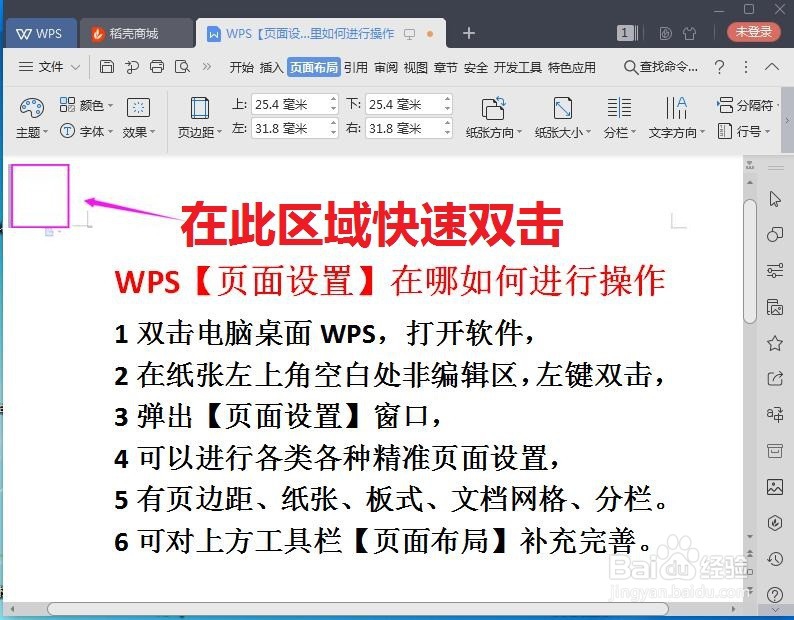Image resolution: width=794 pixels, height=620 pixels.
Task: Switch to the 安全 ribbon tab
Action: pos(476,67)
